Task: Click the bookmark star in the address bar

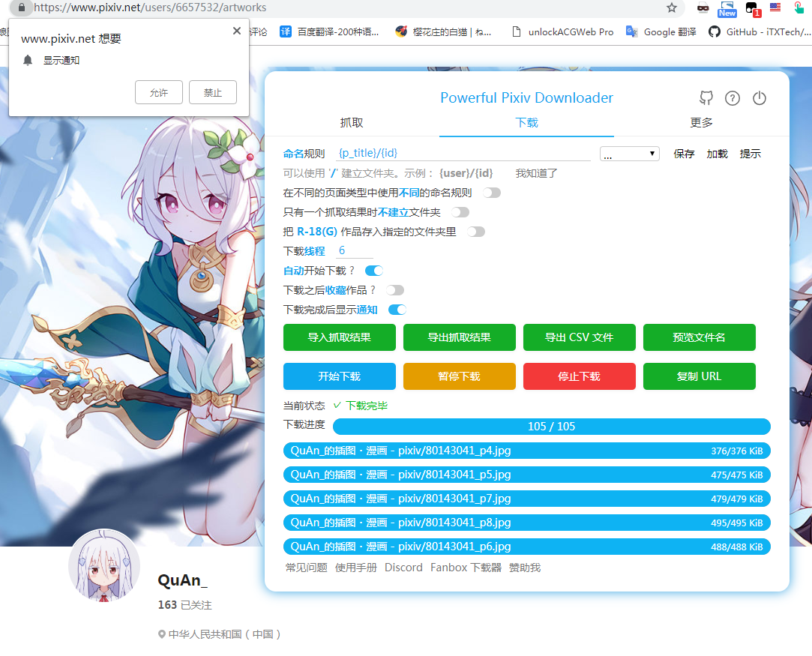Action: [x=671, y=8]
